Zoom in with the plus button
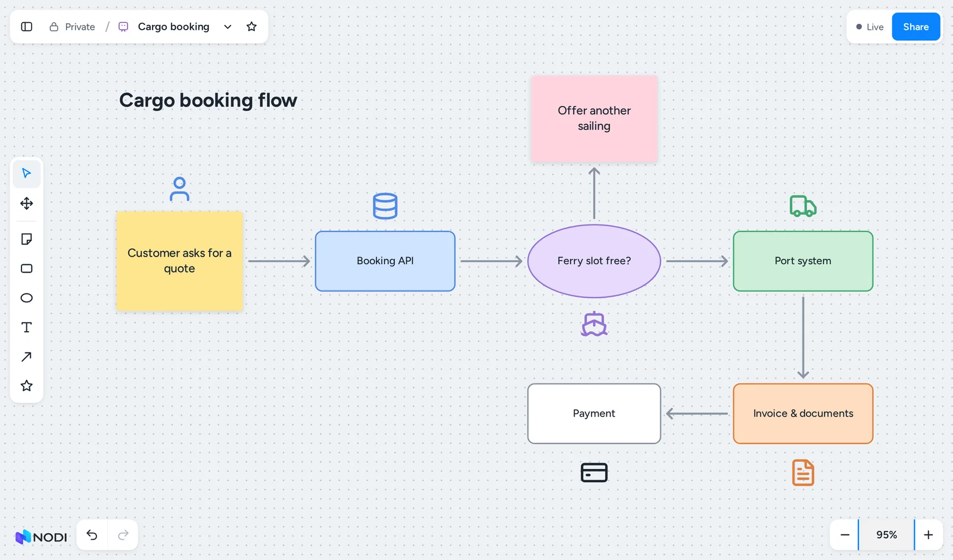The height and width of the screenshot is (560, 953). [x=928, y=535]
